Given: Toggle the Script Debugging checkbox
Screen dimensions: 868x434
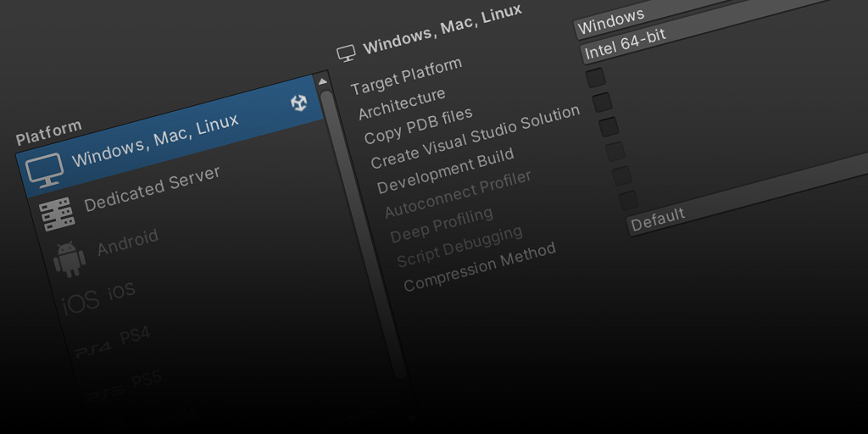Looking at the screenshot, I should coord(628,201).
